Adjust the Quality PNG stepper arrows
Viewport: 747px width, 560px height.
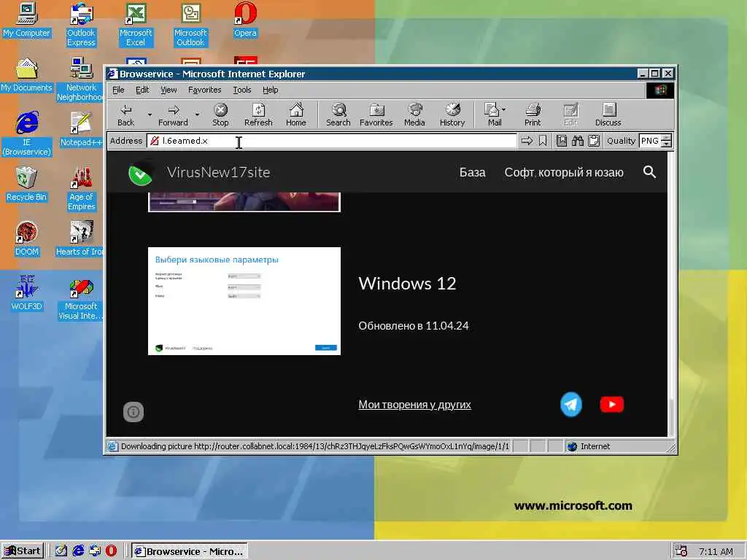667,141
